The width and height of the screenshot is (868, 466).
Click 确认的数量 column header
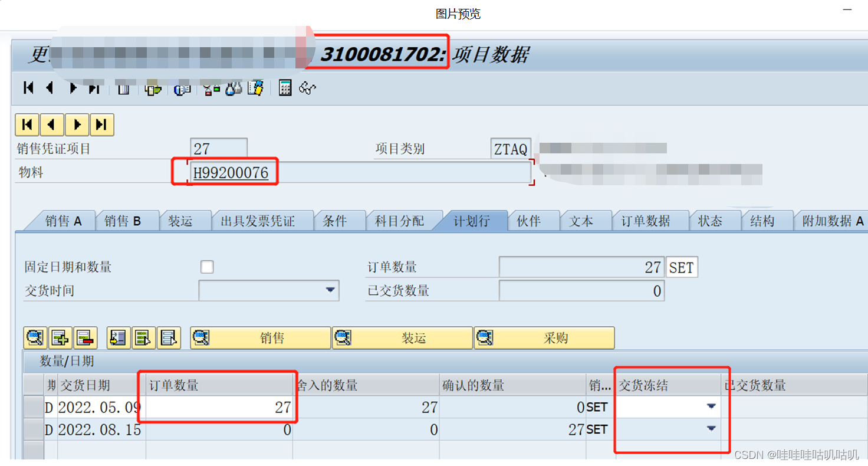(512, 385)
